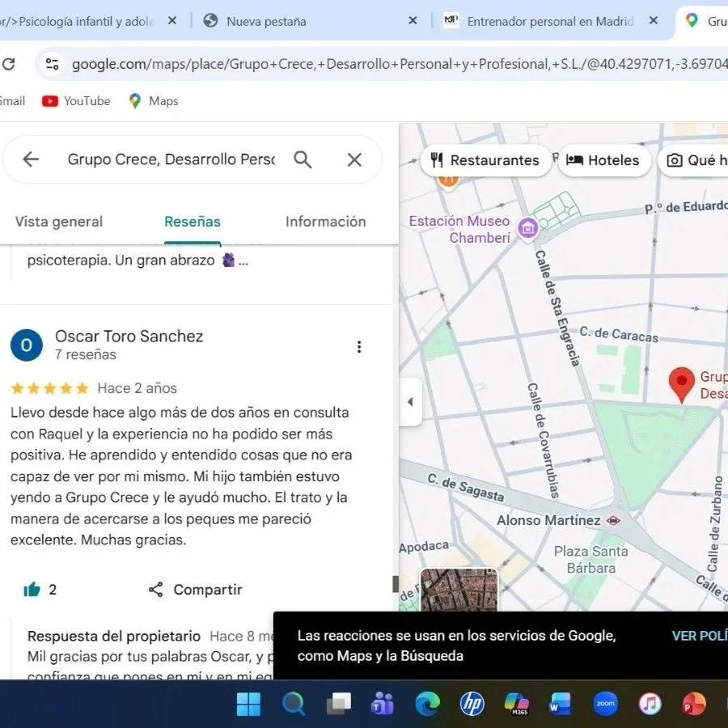This screenshot has height=728, width=728.
Task: Close the Nueva pestaña tab
Action: (x=413, y=21)
